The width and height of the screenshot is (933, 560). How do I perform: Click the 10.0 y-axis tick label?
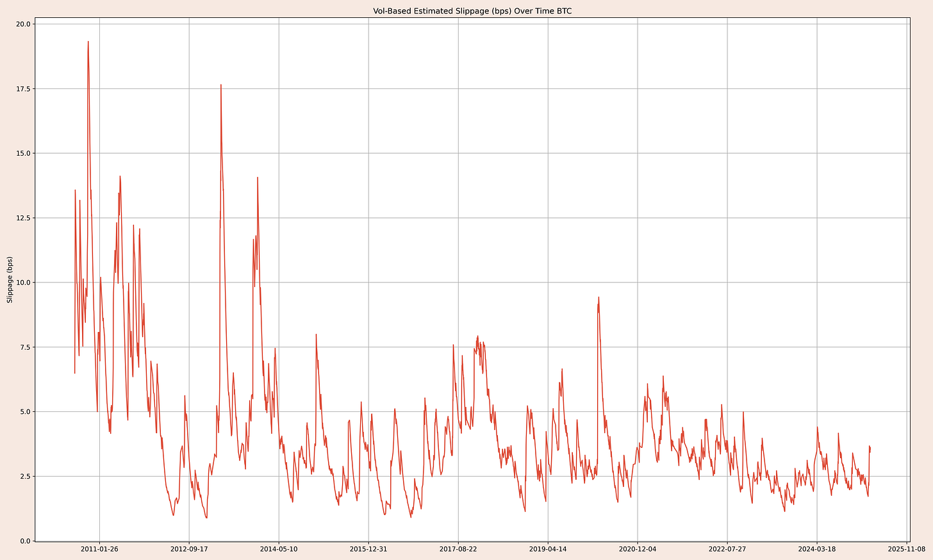coord(24,283)
